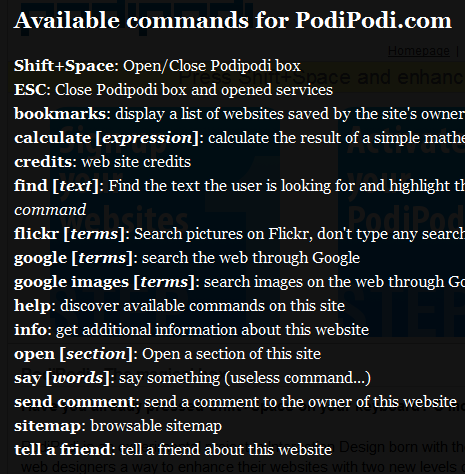Click the italic word "command" under find

coord(50,210)
